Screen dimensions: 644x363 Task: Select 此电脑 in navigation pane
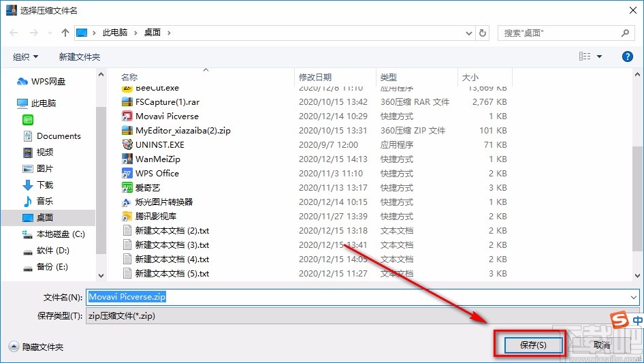[36, 103]
